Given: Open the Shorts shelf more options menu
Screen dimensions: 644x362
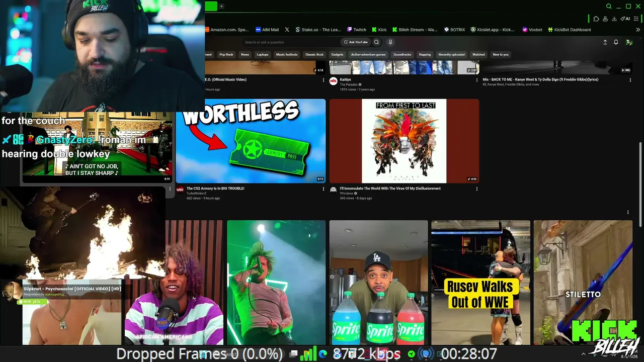Looking at the screenshot, I should (x=628, y=212).
